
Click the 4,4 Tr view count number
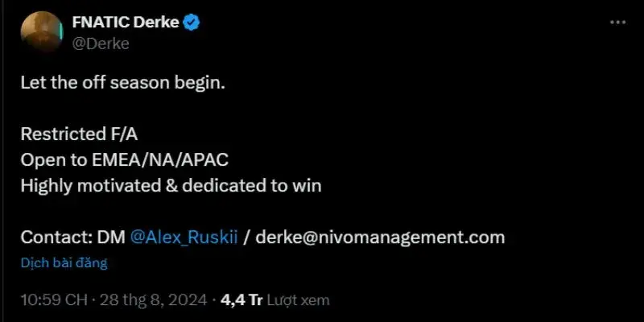[x=242, y=299]
